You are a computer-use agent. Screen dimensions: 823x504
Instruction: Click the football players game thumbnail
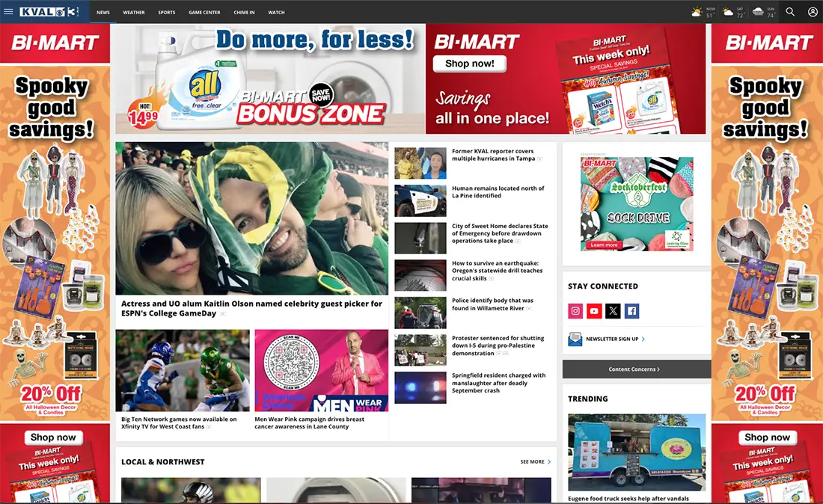[x=183, y=370]
